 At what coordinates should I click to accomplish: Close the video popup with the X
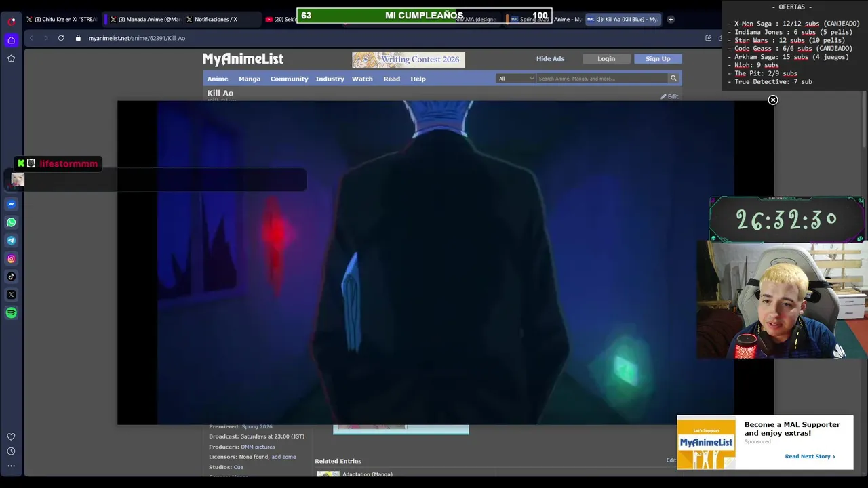pos(772,100)
